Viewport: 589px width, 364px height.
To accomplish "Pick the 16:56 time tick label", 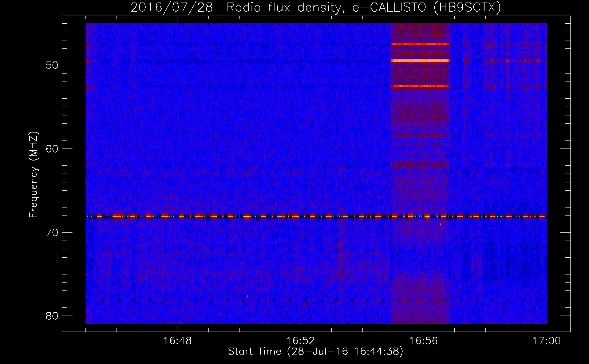I will pos(424,341).
